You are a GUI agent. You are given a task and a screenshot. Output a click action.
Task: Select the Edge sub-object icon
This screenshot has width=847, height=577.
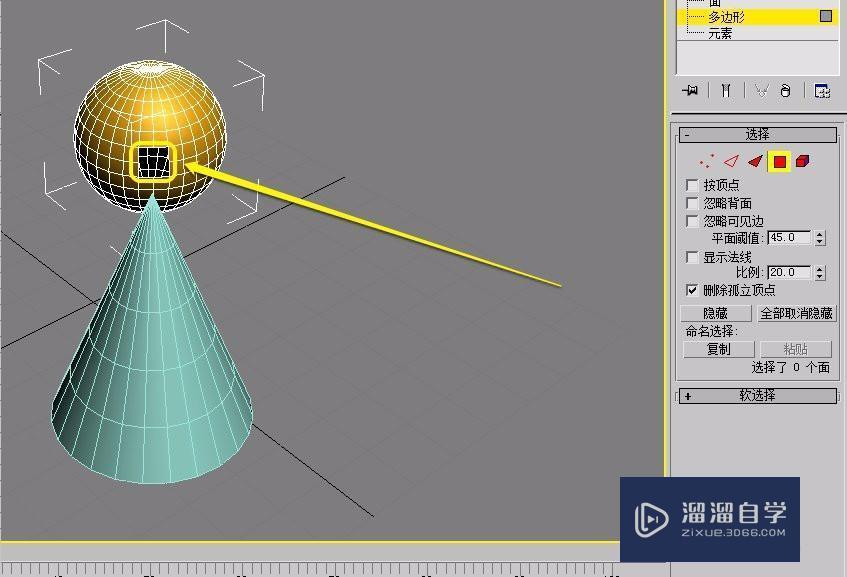(x=730, y=160)
